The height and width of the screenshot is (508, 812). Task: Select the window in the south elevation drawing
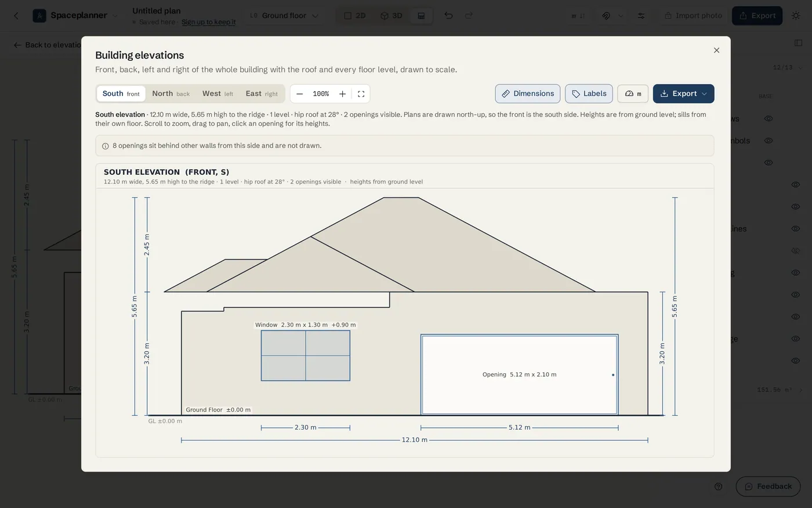coord(306,356)
